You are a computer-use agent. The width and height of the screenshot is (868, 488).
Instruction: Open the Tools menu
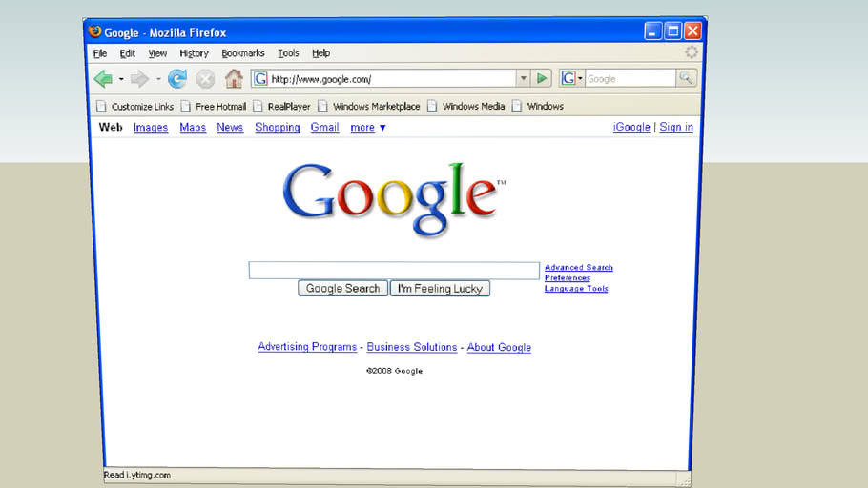(x=288, y=53)
